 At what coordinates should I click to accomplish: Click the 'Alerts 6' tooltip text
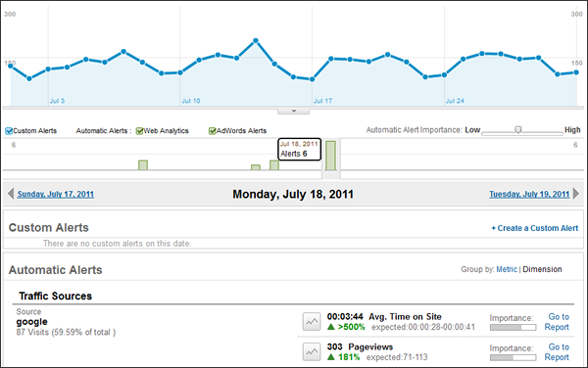[x=294, y=154]
